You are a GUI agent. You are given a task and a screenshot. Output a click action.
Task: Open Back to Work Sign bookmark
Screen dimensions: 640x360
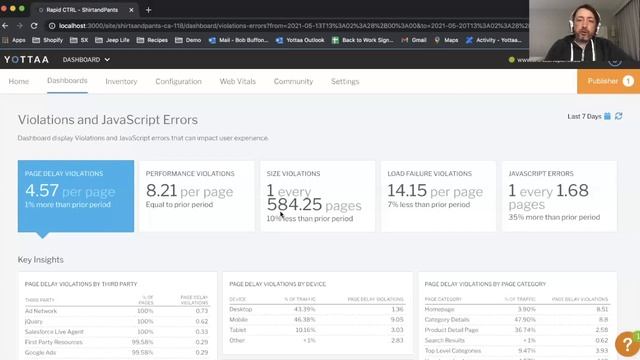coord(362,40)
